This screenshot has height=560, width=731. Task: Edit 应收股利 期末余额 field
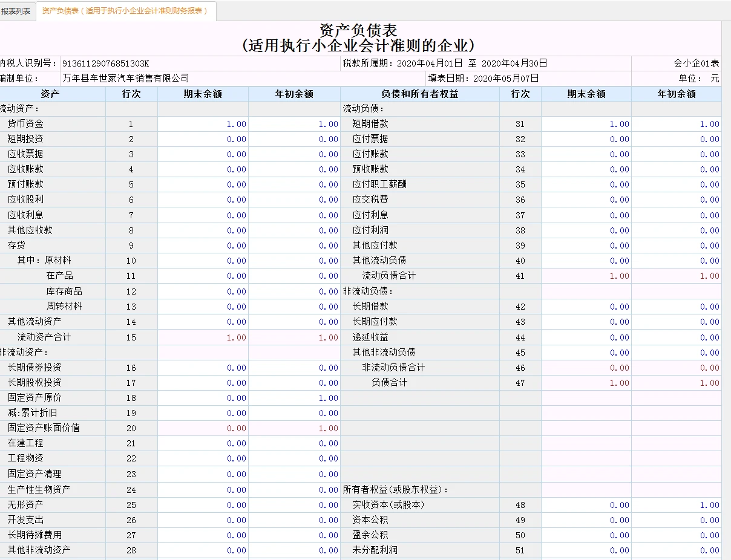[x=203, y=200]
